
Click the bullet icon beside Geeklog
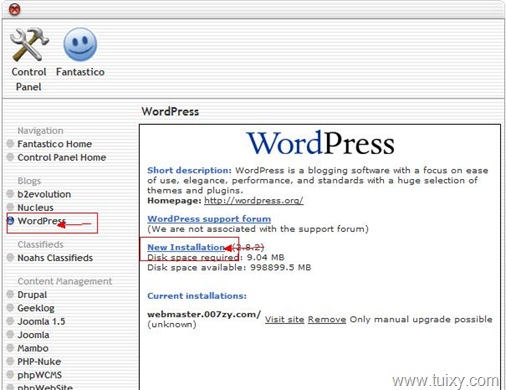click(10, 308)
